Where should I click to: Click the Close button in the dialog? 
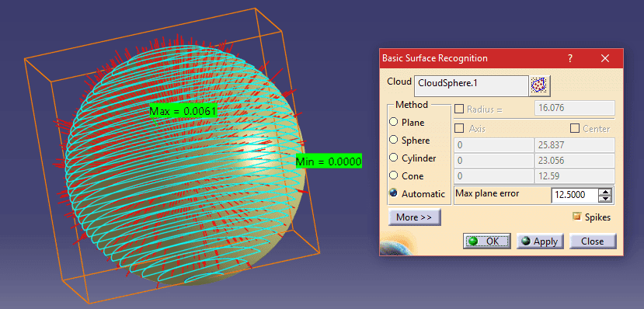593,241
